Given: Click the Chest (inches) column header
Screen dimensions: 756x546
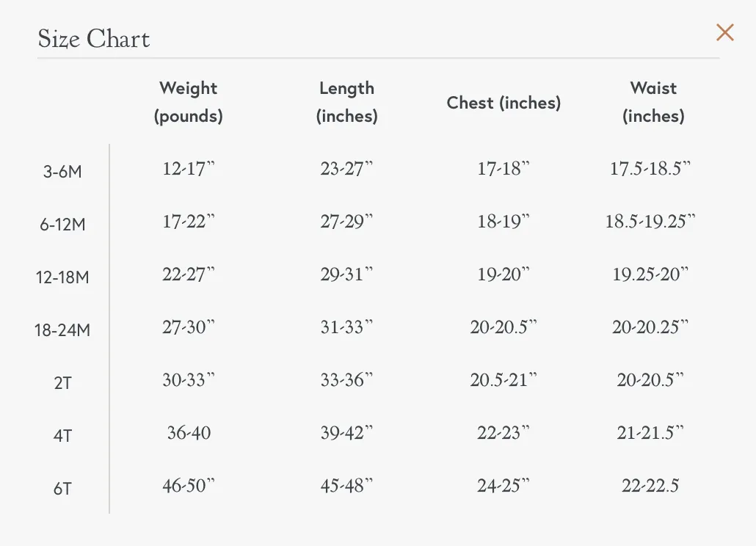Looking at the screenshot, I should 504,103.
